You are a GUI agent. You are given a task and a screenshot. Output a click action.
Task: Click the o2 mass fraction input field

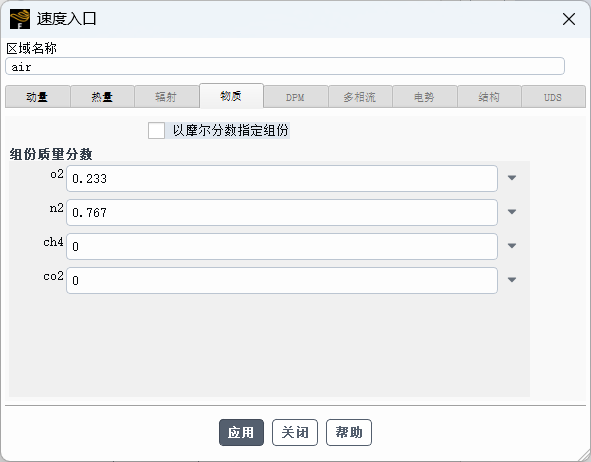point(282,178)
